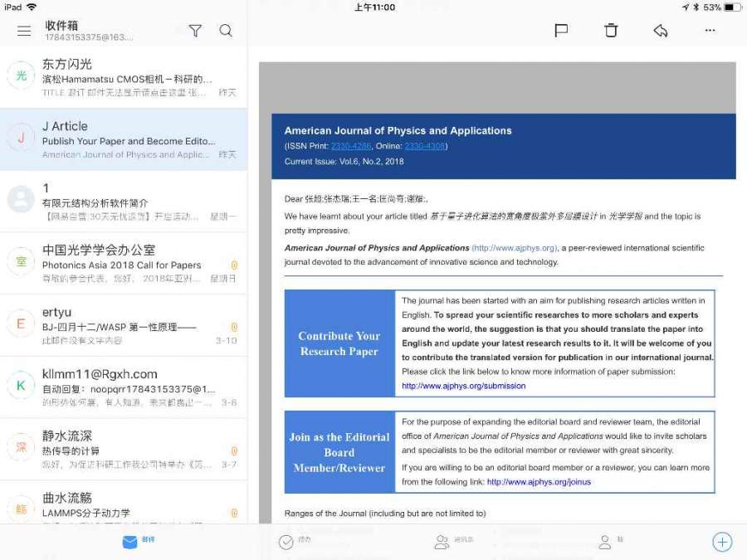747x560 pixels.
Task: Open the 东方闪光 email
Action: point(124,77)
